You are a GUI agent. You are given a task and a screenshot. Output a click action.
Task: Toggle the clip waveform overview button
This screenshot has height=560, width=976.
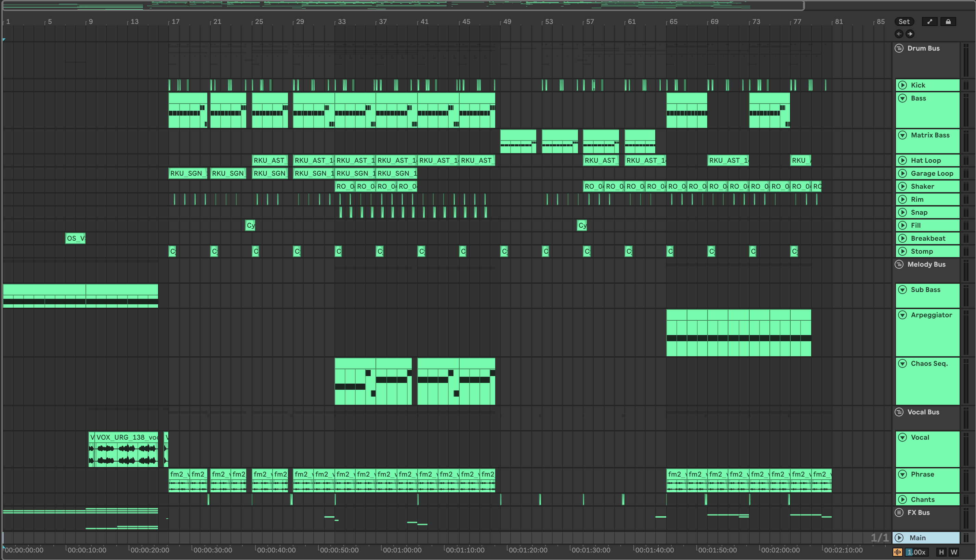[897, 552]
